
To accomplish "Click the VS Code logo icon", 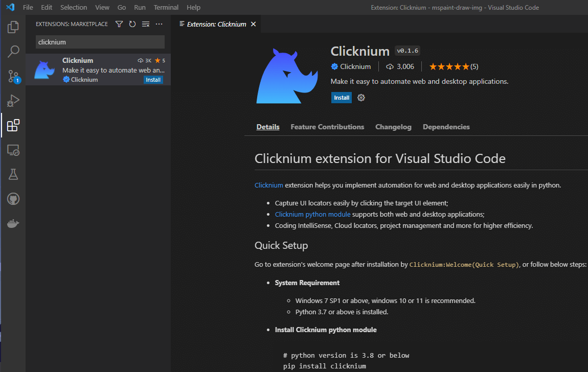I will [11, 7].
